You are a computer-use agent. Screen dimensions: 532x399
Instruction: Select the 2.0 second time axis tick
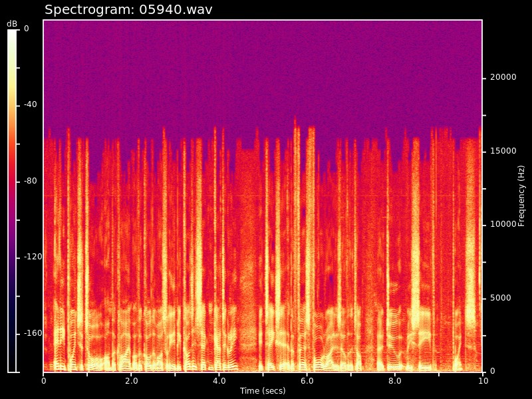tap(132, 381)
